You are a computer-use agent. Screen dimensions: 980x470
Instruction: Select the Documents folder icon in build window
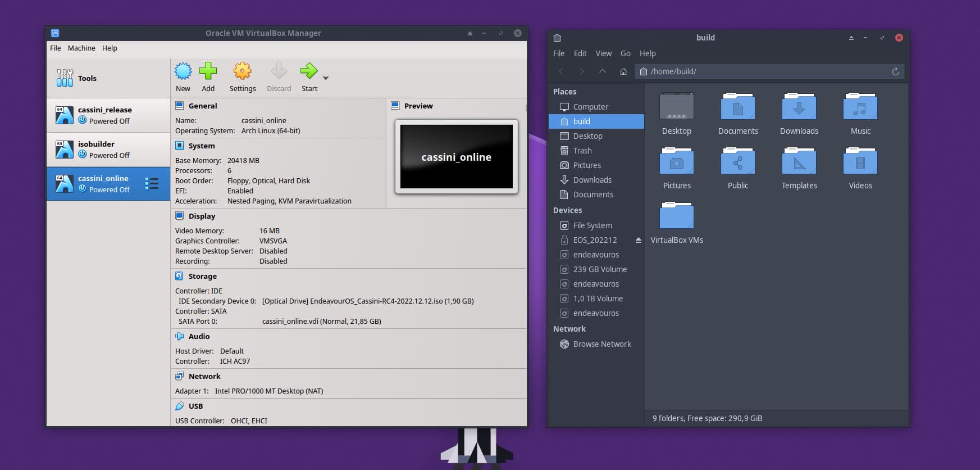pyautogui.click(x=738, y=106)
